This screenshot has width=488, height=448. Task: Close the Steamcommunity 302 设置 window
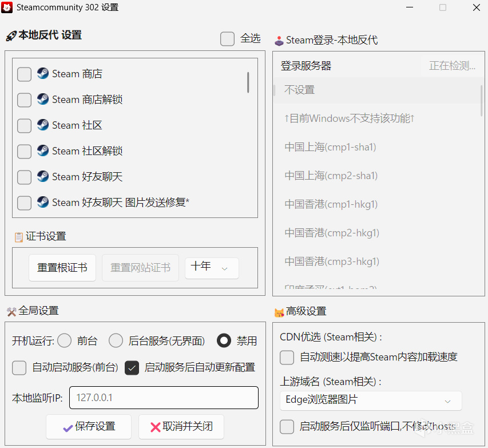tap(476, 7)
